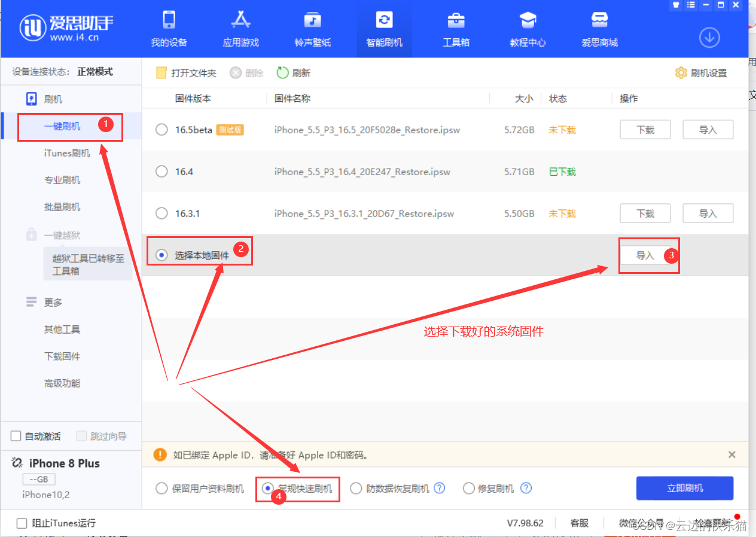Click the 已下载 status text
Viewport: 756px width, 537px height.
click(x=562, y=172)
